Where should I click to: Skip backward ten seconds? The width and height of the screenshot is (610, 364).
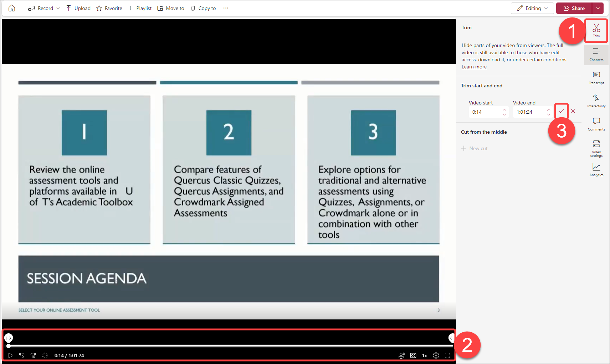(x=22, y=355)
